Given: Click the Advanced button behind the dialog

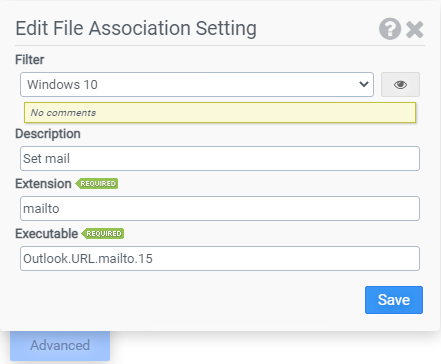Looking at the screenshot, I should (60, 345).
